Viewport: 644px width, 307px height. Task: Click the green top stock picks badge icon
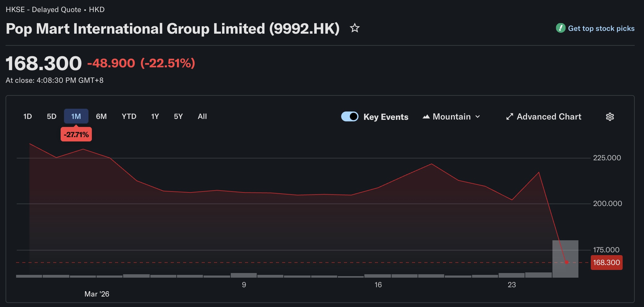click(x=560, y=28)
